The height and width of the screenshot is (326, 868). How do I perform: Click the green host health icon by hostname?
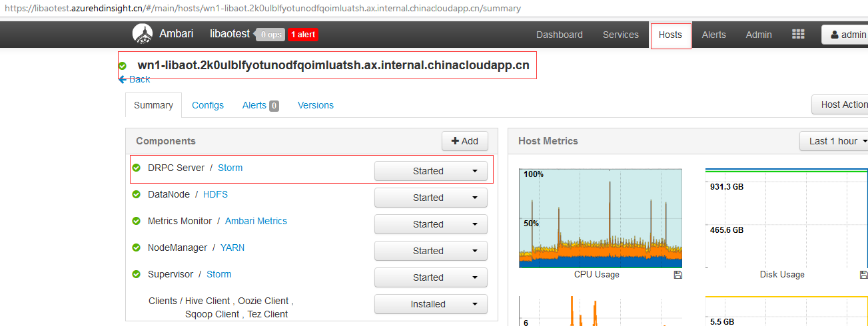click(123, 66)
